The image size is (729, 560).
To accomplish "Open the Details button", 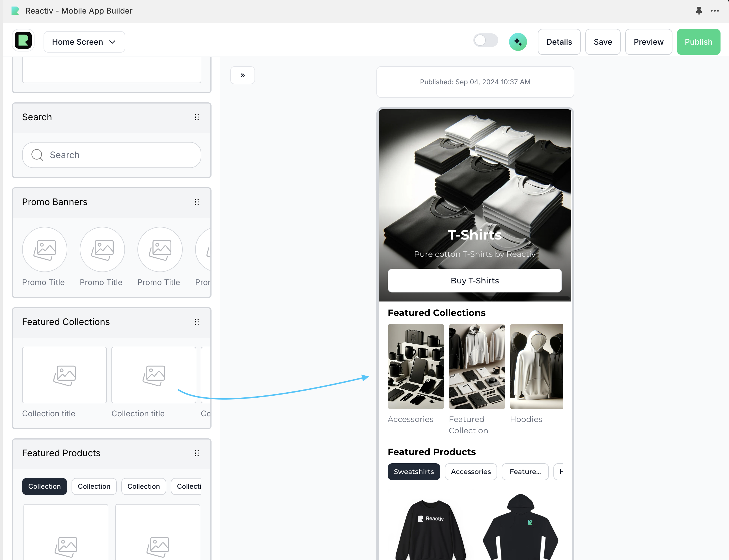I will click(559, 42).
